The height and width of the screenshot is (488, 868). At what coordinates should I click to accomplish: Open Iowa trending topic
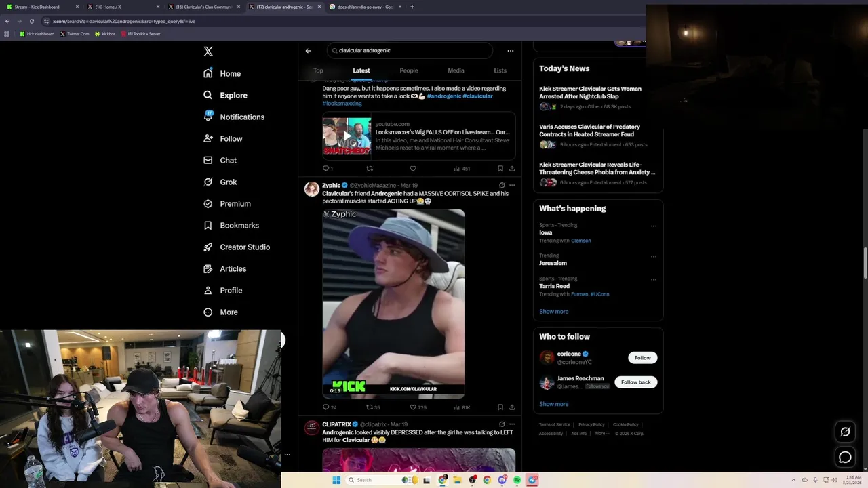(546, 232)
